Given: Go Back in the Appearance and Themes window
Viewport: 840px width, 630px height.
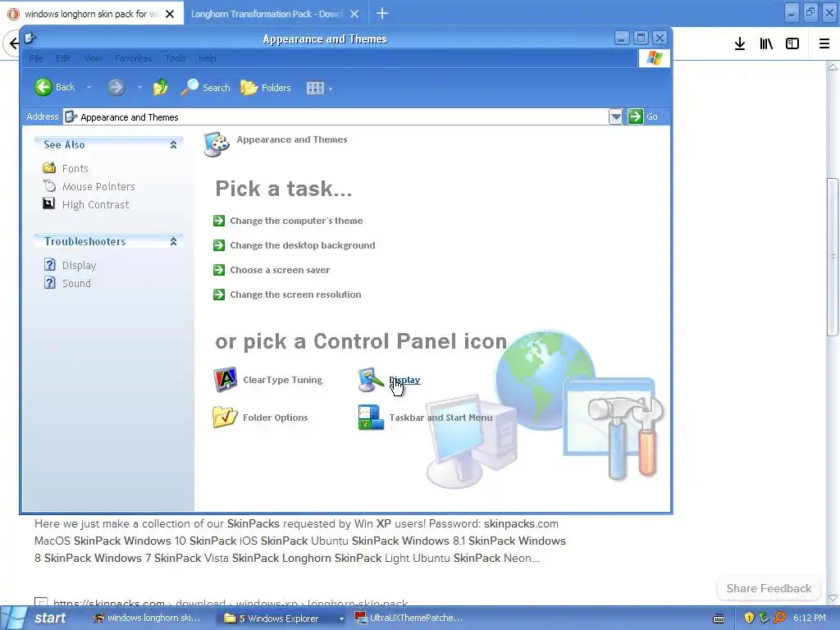Looking at the screenshot, I should 55,87.
